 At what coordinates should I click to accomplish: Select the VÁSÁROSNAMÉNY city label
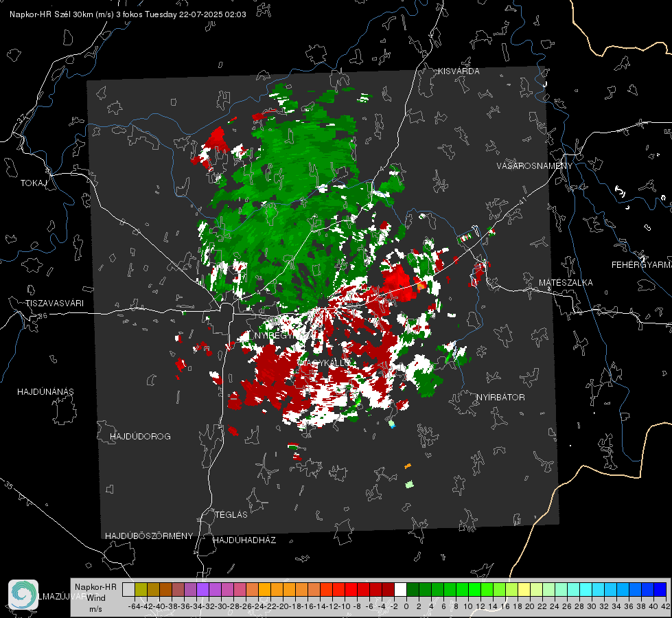pyautogui.click(x=535, y=165)
